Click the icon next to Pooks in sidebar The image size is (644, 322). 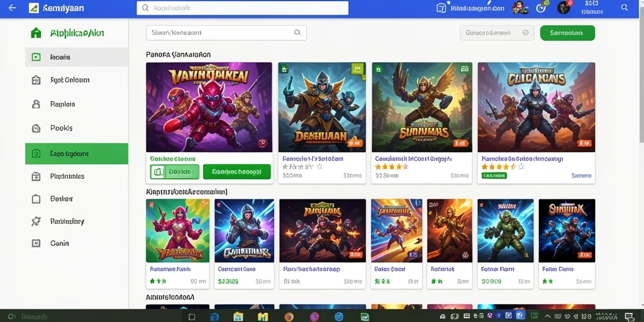click(x=36, y=128)
